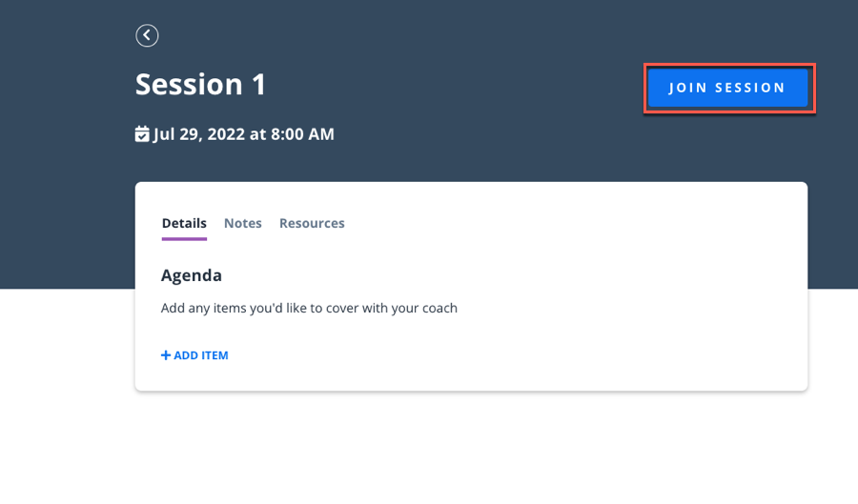Select the Resources tab
The width and height of the screenshot is (858, 504).
tap(312, 223)
